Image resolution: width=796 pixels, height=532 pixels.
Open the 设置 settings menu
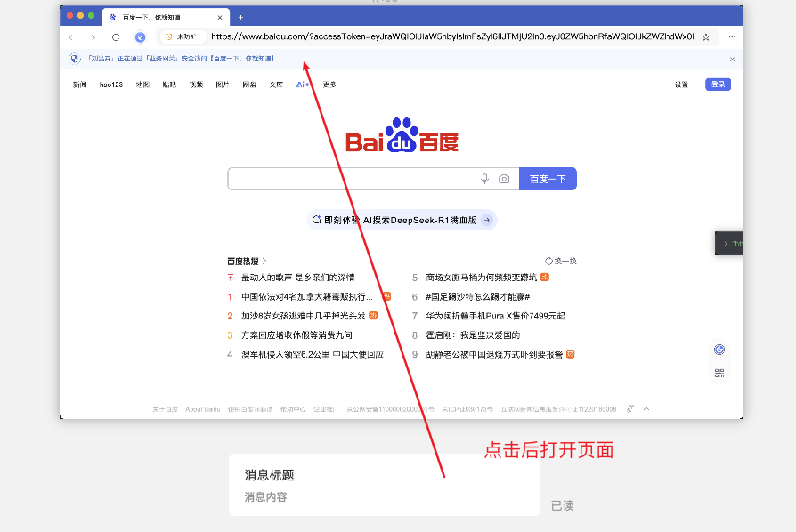pos(681,85)
